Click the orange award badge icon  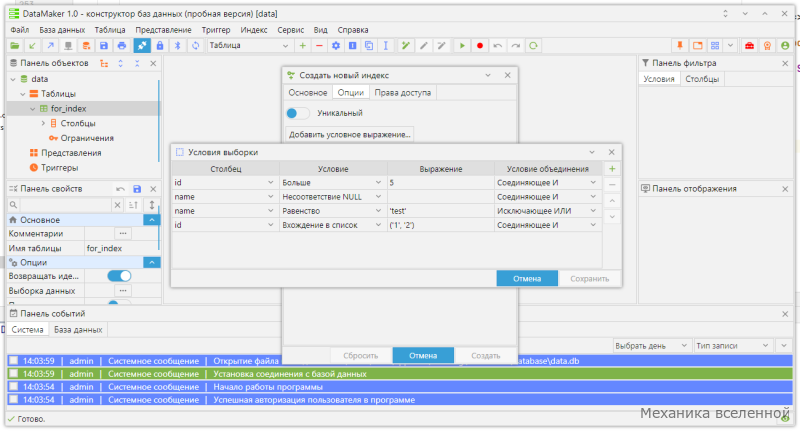click(767, 46)
